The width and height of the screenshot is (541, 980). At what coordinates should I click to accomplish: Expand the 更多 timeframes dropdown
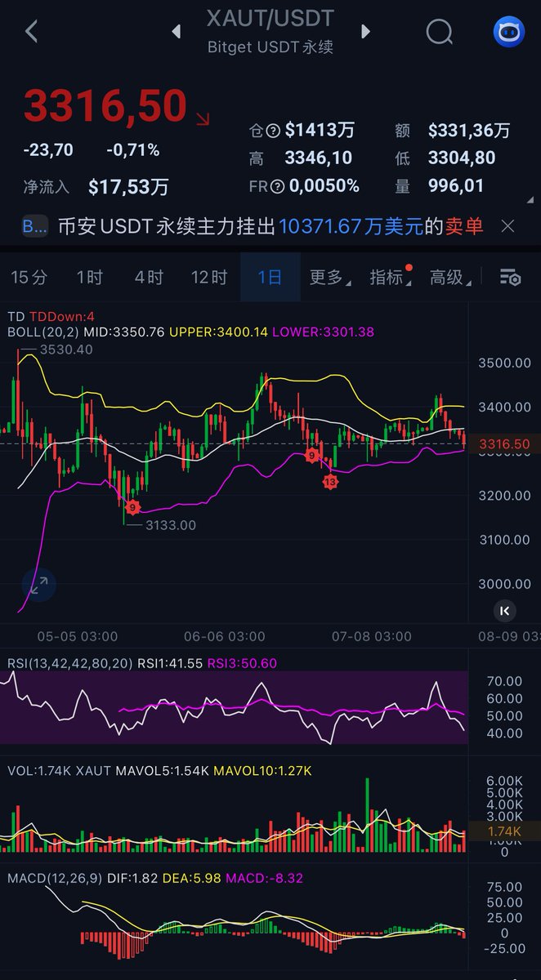(x=329, y=278)
